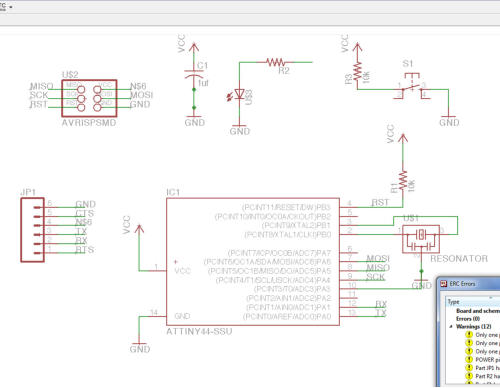
Task: Click warning icon beside POWER pin entry
Action: (x=469, y=360)
